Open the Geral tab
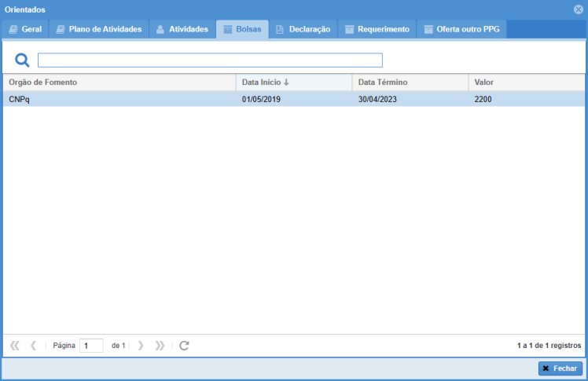 (x=25, y=29)
